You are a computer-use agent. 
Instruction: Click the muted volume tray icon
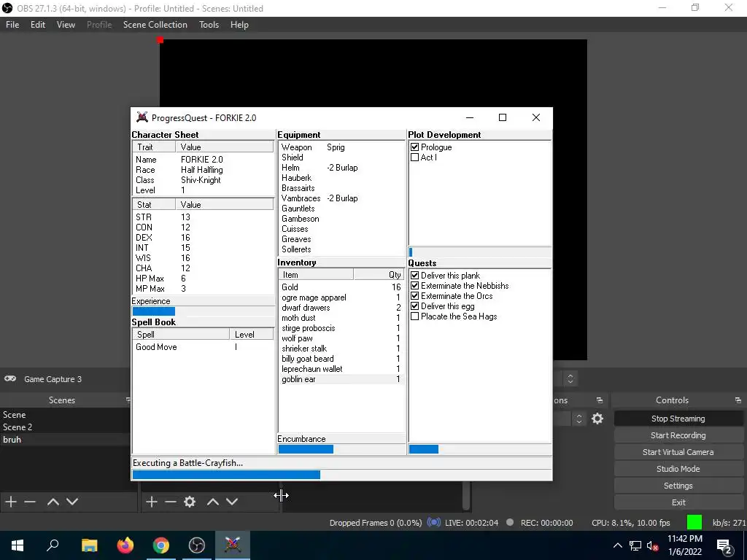click(x=653, y=545)
